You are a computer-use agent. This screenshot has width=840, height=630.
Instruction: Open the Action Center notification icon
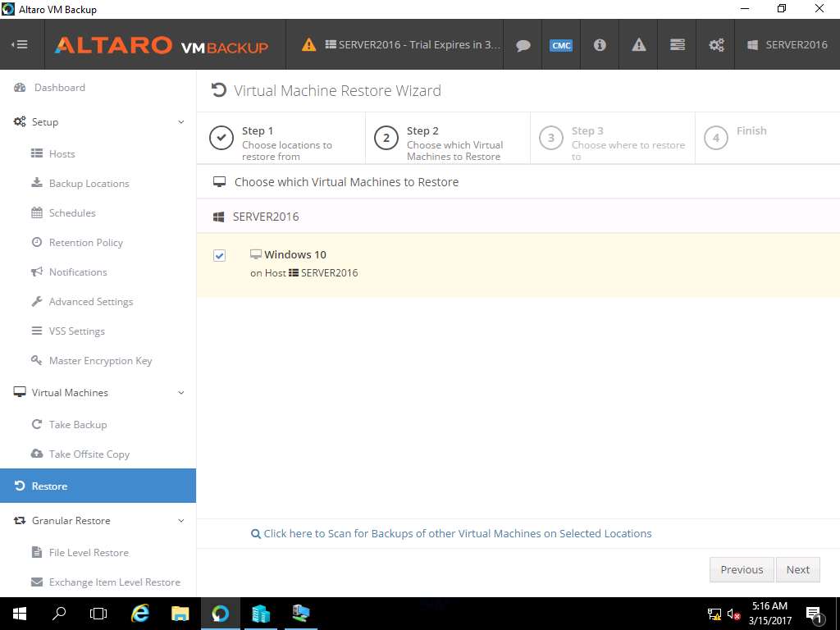(x=813, y=614)
